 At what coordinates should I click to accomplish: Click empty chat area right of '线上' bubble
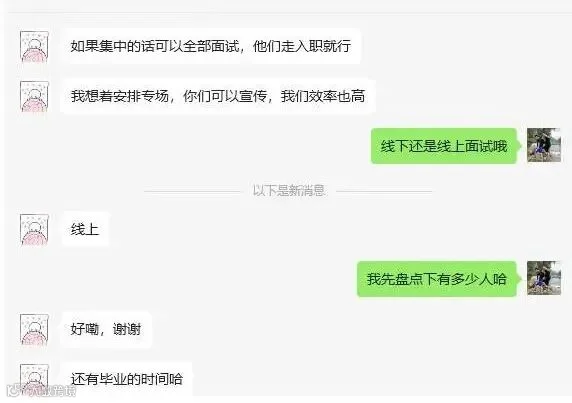292,229
